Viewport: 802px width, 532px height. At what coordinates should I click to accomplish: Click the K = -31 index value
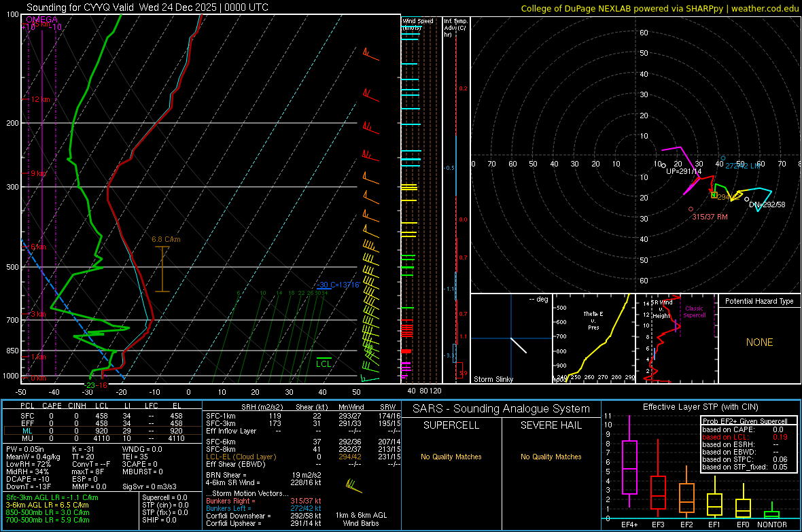point(83,449)
